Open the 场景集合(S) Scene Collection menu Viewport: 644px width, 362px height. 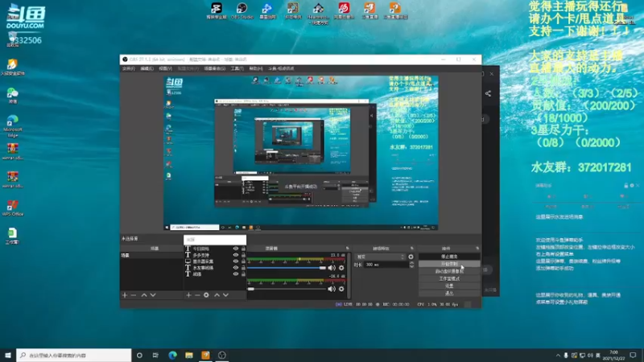(x=215, y=68)
